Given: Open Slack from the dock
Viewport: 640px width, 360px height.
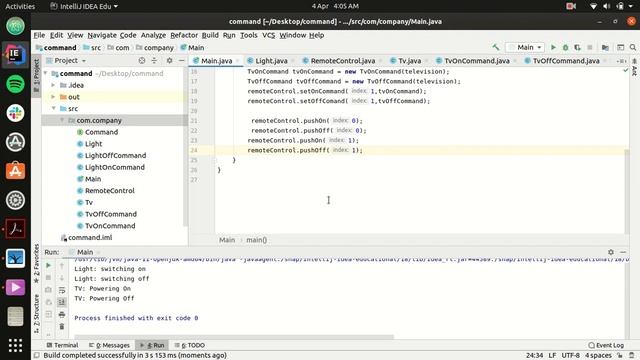Looking at the screenshot, I should tap(16, 113).
